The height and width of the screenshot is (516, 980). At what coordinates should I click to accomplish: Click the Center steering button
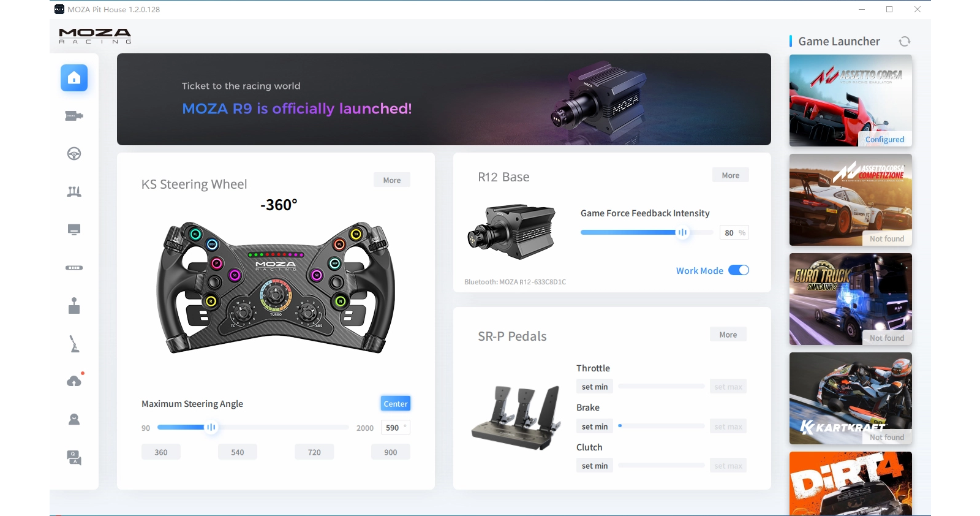pos(396,404)
